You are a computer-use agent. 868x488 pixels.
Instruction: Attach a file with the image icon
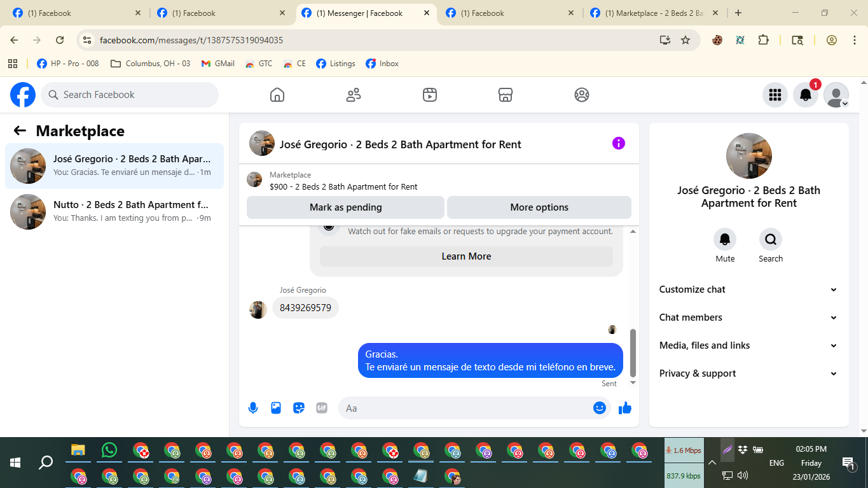(x=276, y=408)
